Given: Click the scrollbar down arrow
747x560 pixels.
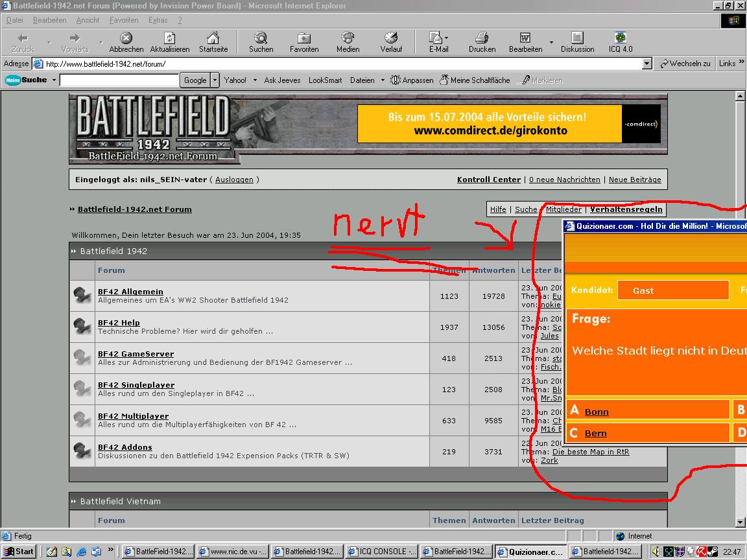Looking at the screenshot, I should (x=740, y=522).
